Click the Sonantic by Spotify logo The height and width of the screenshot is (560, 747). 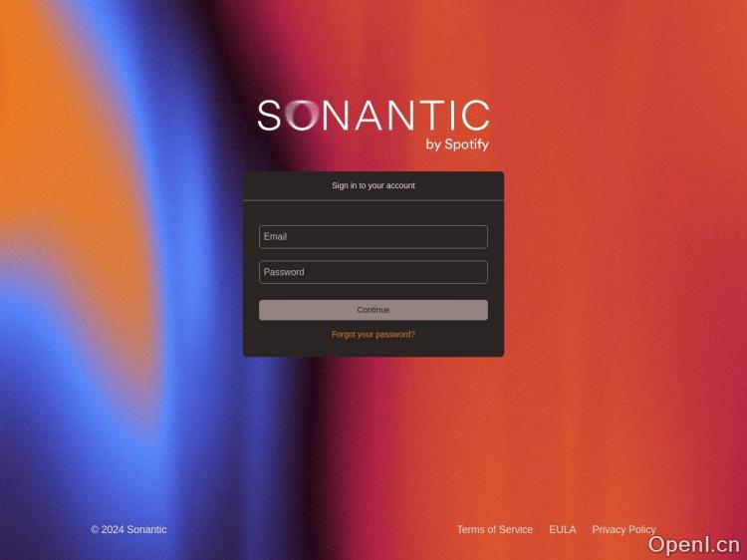pyautogui.click(x=373, y=126)
